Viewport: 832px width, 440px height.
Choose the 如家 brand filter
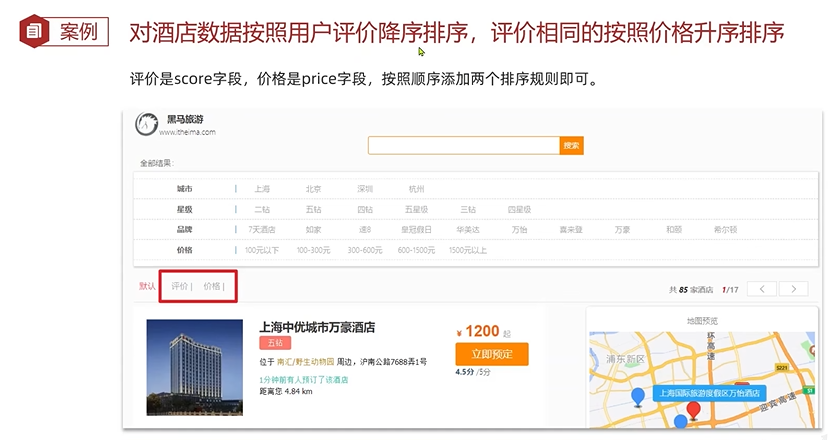[x=313, y=230]
